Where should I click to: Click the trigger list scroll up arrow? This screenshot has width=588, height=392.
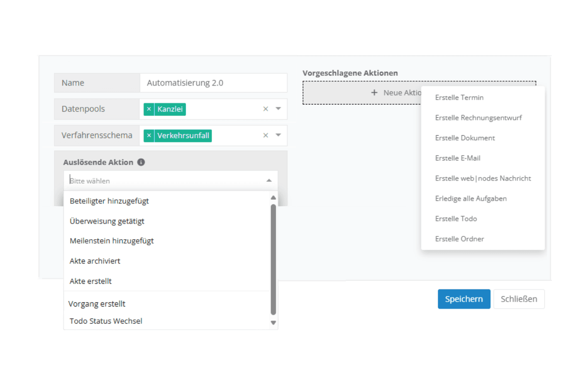pyautogui.click(x=273, y=198)
